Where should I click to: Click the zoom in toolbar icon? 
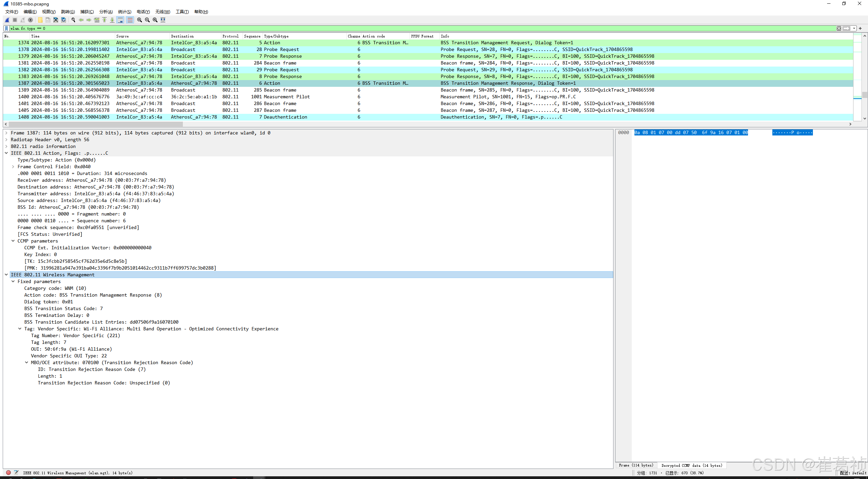139,20
